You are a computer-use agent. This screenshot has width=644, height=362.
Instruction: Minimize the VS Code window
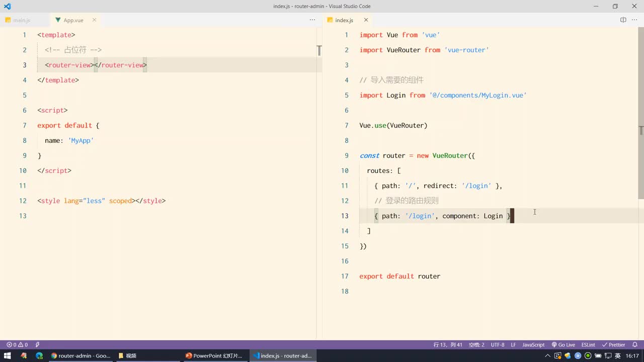pyautogui.click(x=596, y=6)
